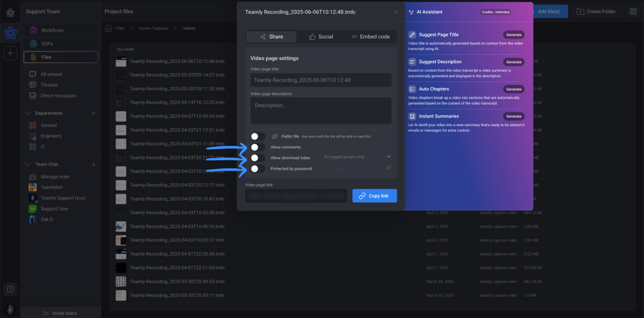Switch to the Embed code tab

(x=371, y=37)
